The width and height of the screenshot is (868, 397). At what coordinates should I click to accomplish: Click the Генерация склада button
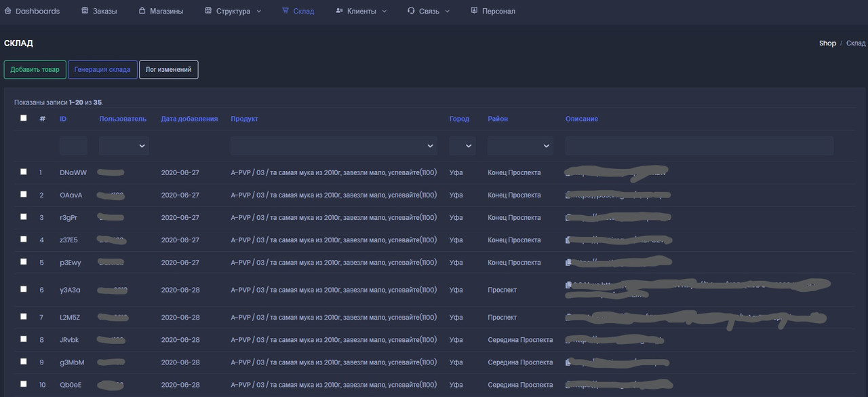pyautogui.click(x=102, y=69)
